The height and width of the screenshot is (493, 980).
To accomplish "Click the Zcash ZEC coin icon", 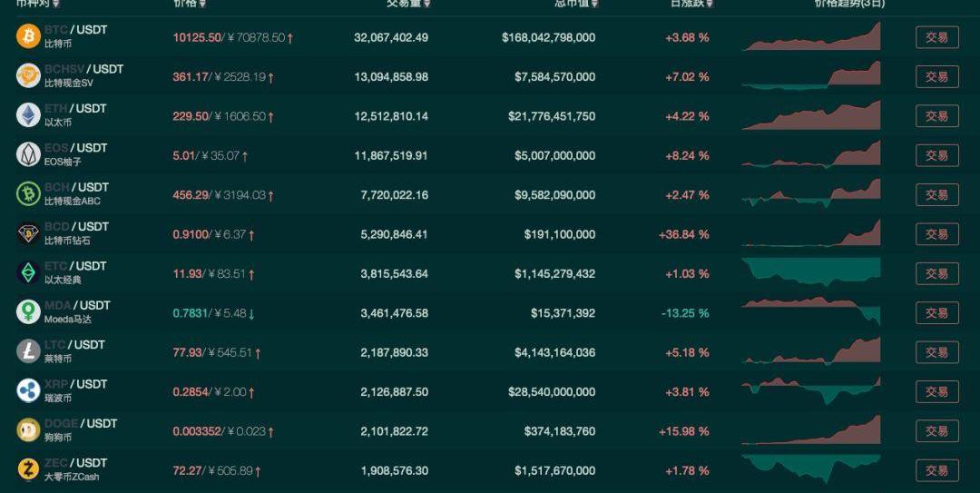I will click(x=28, y=469).
